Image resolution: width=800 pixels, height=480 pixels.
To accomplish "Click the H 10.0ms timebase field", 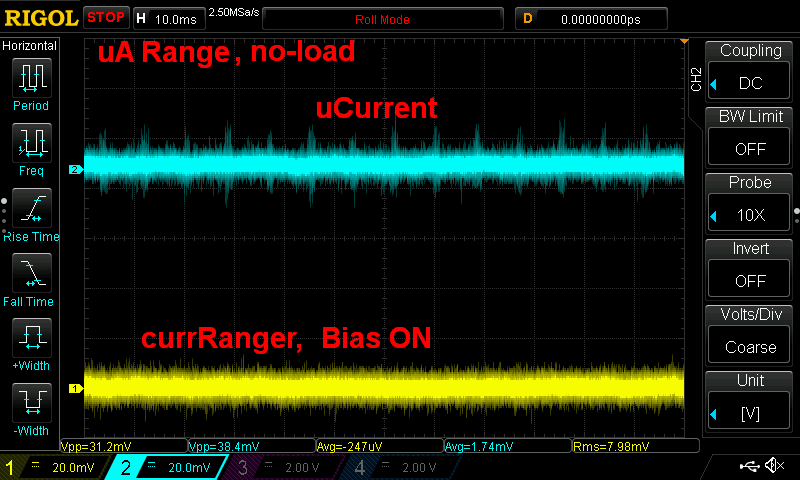I will [x=169, y=19].
